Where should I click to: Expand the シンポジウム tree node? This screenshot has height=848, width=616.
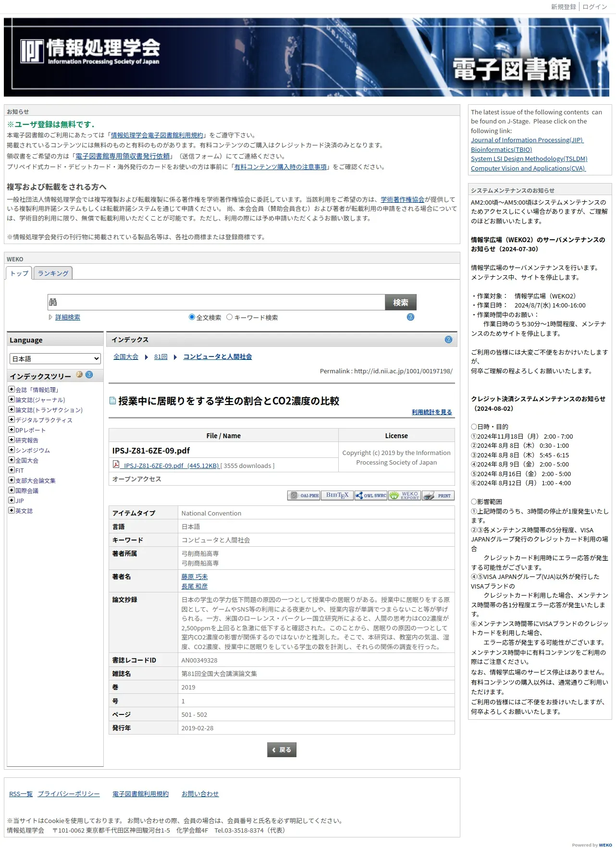point(11,450)
